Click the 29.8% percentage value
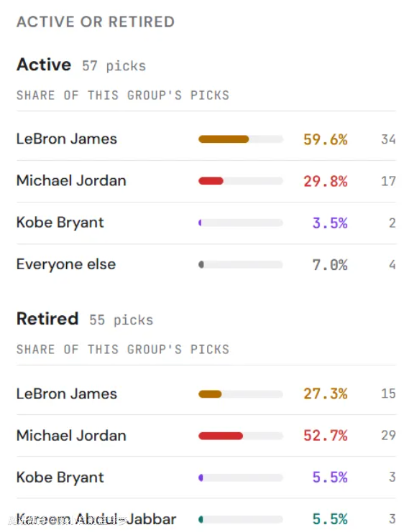409x532 pixels. pyautogui.click(x=326, y=181)
